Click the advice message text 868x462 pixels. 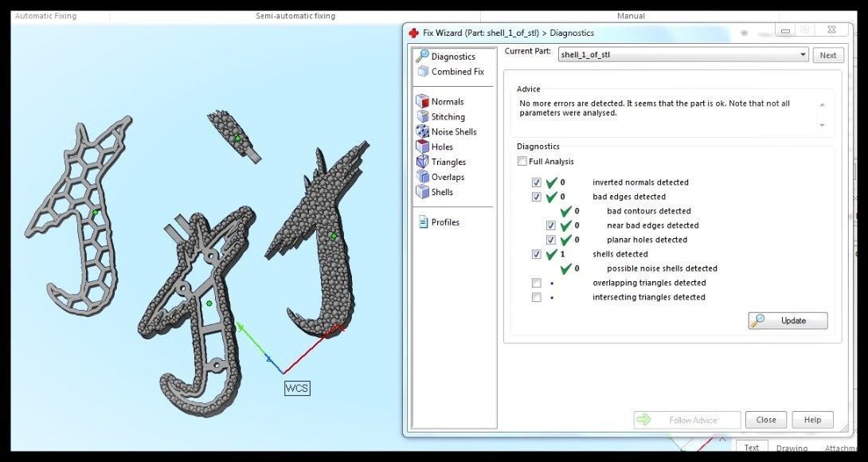[x=655, y=108]
